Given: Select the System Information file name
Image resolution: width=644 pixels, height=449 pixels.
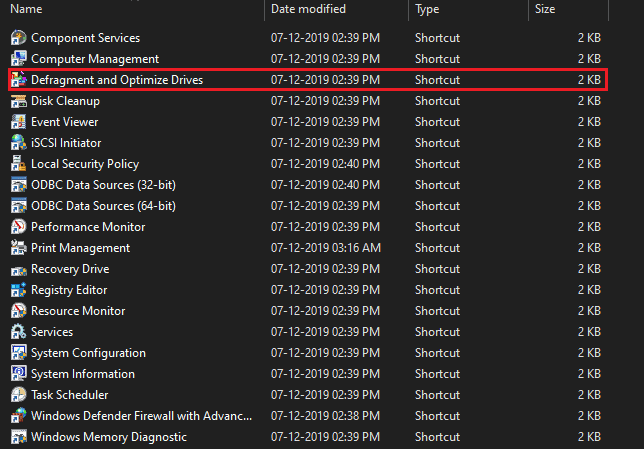Looking at the screenshot, I should (x=83, y=374).
